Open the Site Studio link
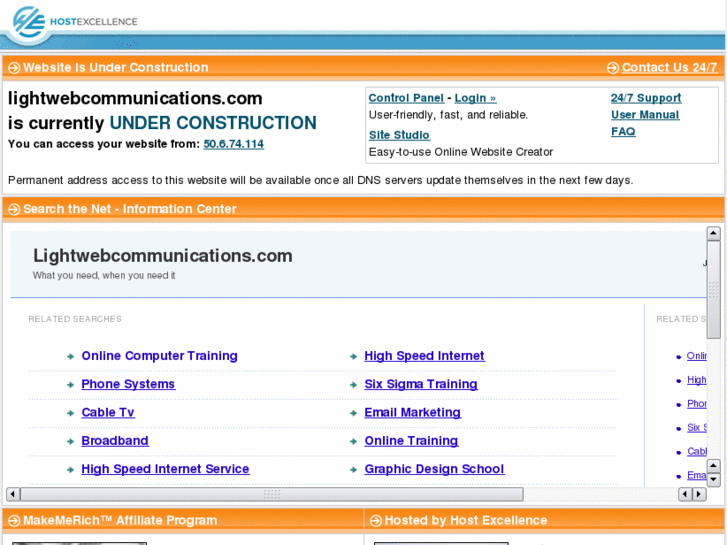Image resolution: width=727 pixels, height=545 pixels. 399,135
